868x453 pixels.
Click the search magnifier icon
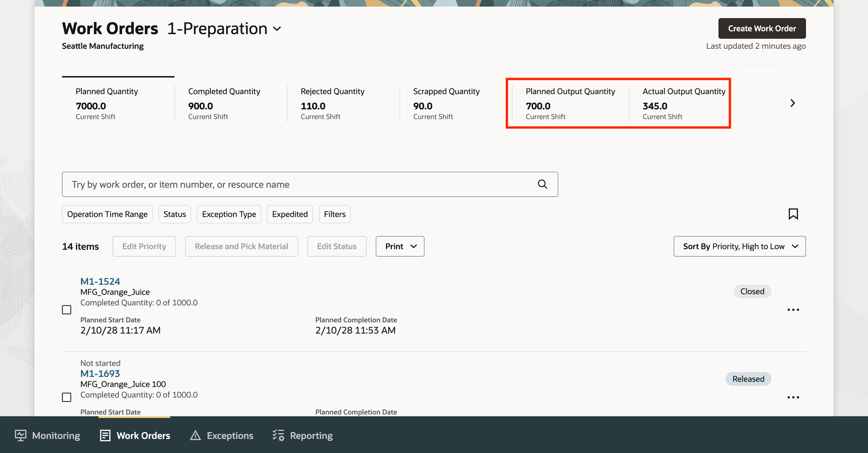coord(542,184)
